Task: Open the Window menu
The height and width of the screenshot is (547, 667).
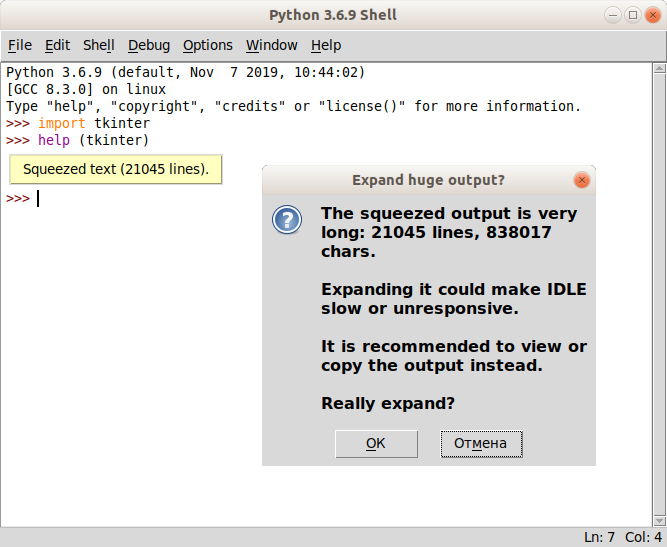Action: [x=272, y=45]
